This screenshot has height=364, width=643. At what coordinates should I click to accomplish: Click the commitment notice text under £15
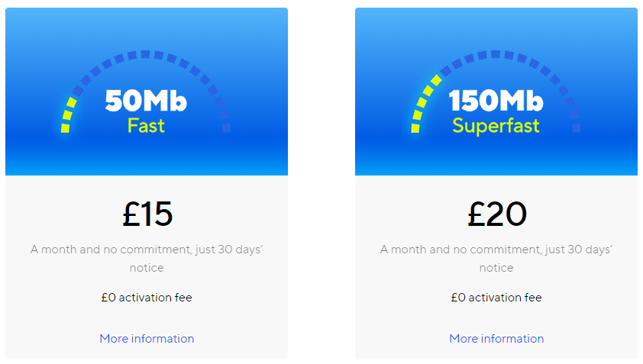[147, 258]
